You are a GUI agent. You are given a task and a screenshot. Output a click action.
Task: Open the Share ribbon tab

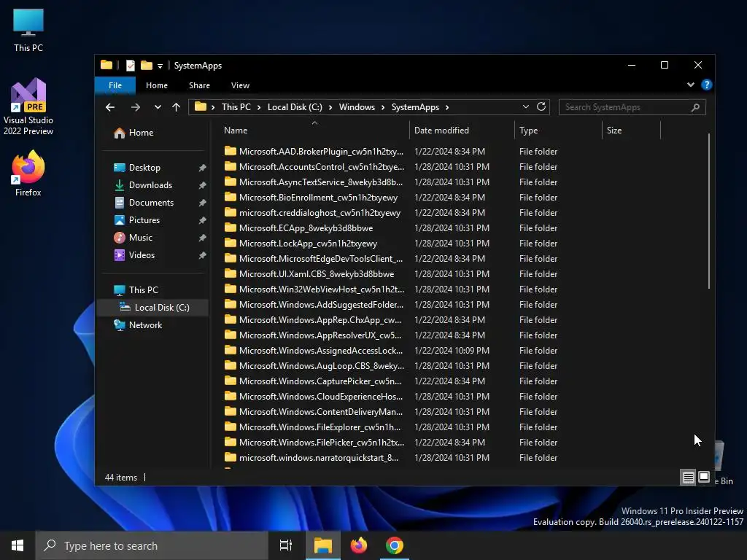click(199, 85)
